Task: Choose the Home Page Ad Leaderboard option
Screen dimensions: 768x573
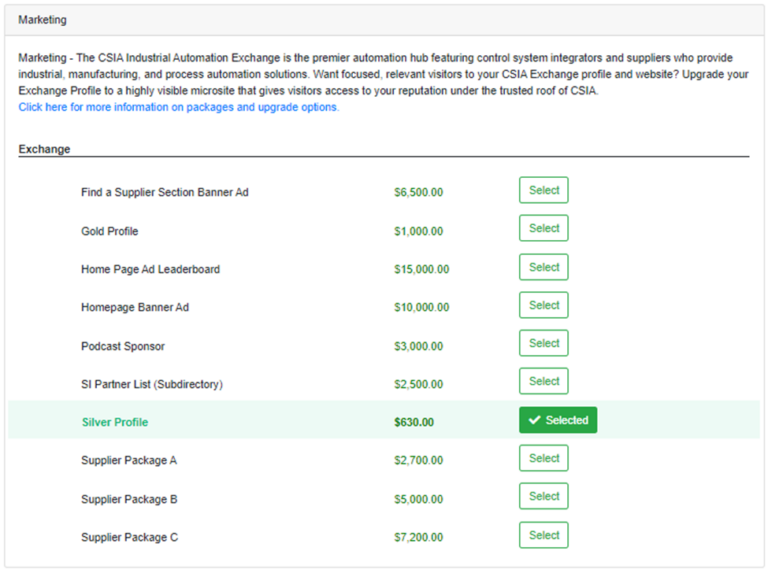Action: [543, 268]
